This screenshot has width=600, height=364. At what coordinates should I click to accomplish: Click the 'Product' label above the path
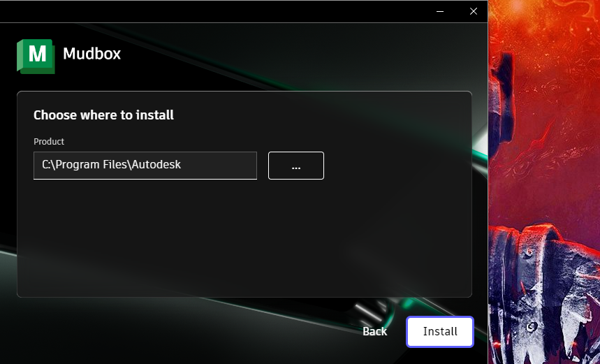pyautogui.click(x=49, y=142)
